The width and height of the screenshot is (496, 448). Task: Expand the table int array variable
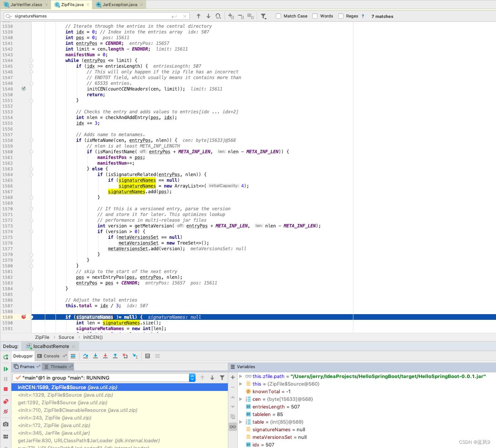pos(240,422)
